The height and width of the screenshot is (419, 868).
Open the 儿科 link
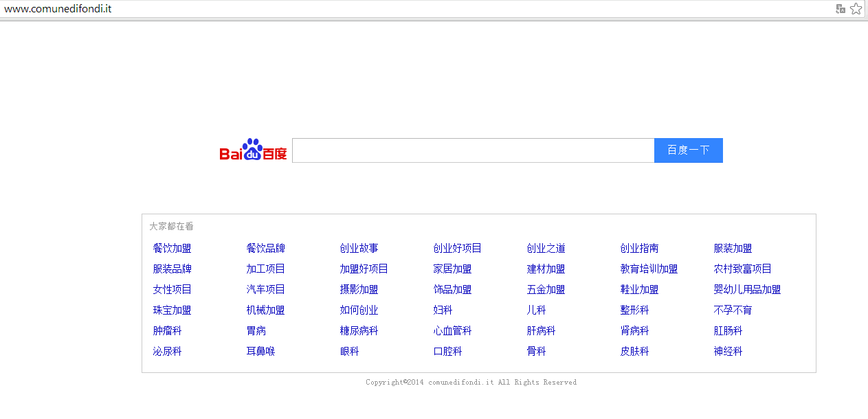tap(537, 310)
